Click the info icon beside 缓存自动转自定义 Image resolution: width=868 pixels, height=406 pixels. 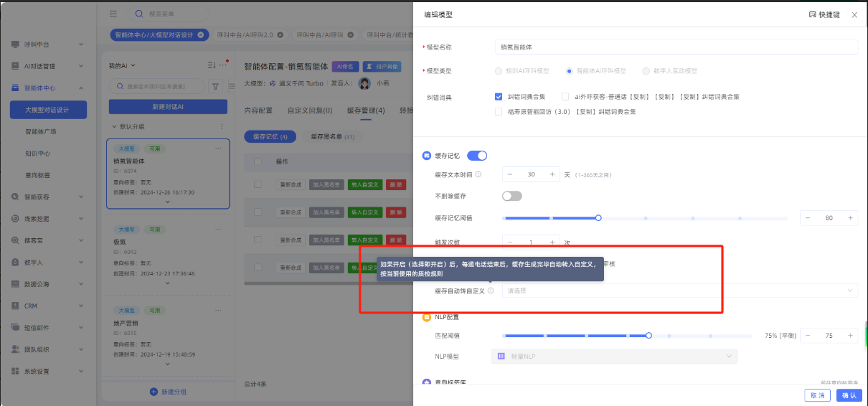(491, 291)
